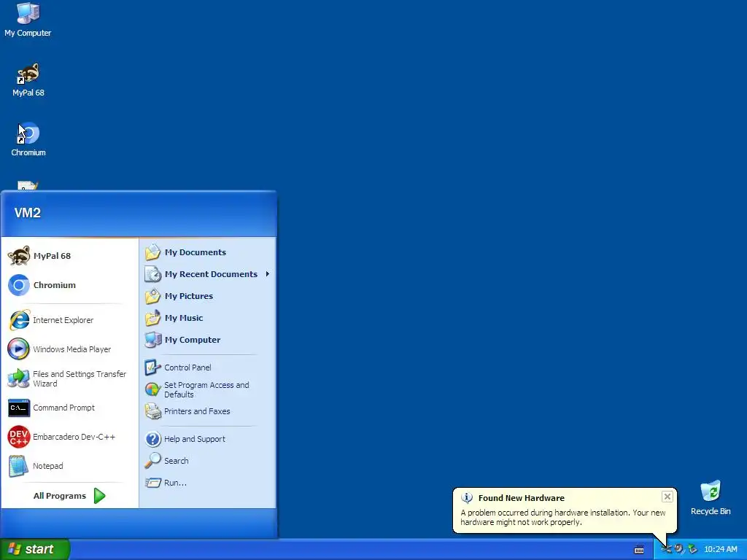
Task: Click the keyboard language bar icon
Action: pyautogui.click(x=639, y=550)
